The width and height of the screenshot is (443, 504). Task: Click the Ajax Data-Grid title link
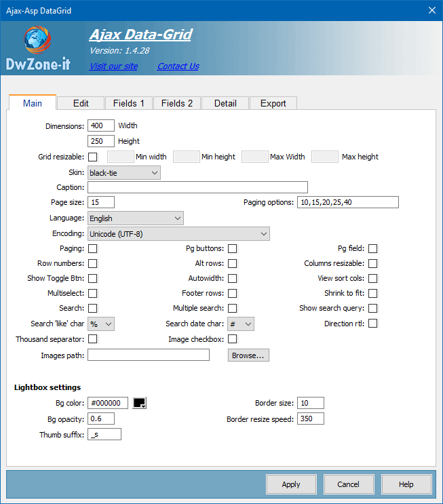click(141, 35)
